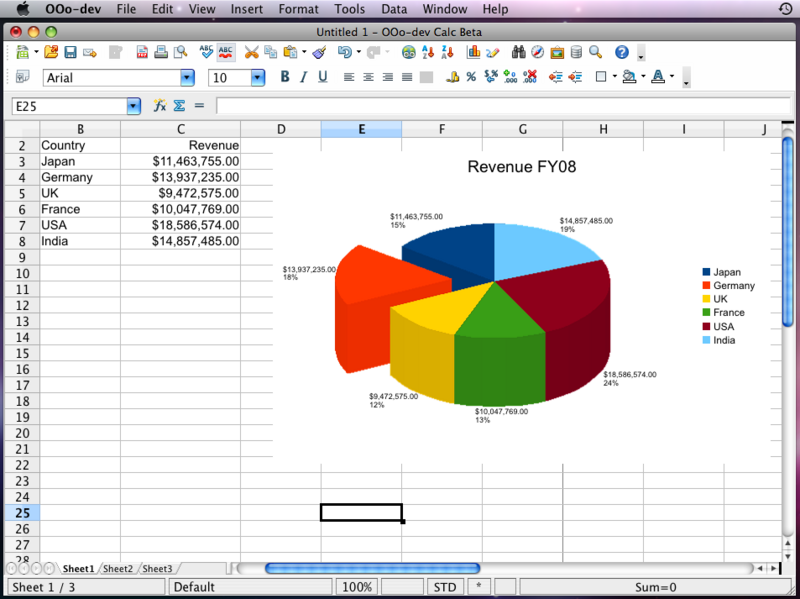The height and width of the screenshot is (599, 800).
Task: Expand the background color dropdown arrow
Action: 643,77
